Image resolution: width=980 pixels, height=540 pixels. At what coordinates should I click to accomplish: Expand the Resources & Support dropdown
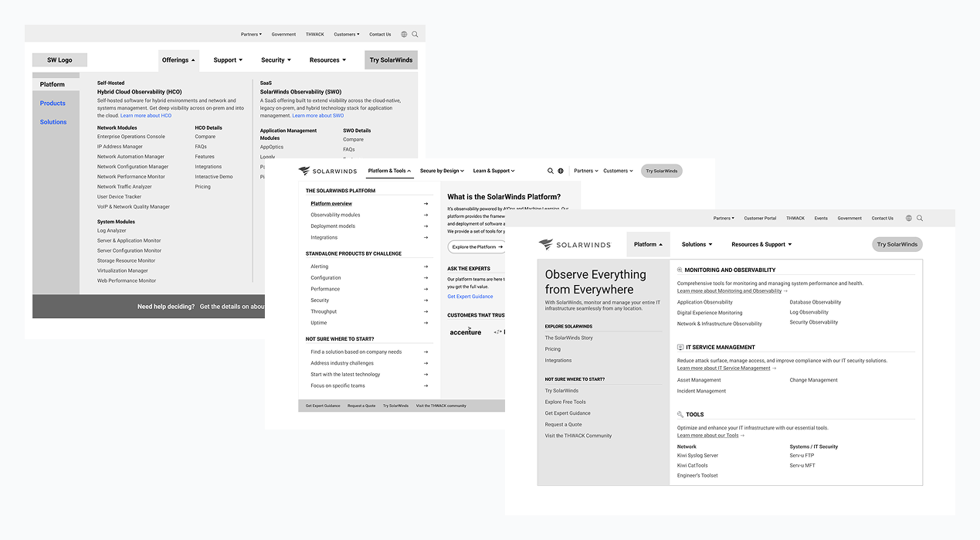click(761, 244)
